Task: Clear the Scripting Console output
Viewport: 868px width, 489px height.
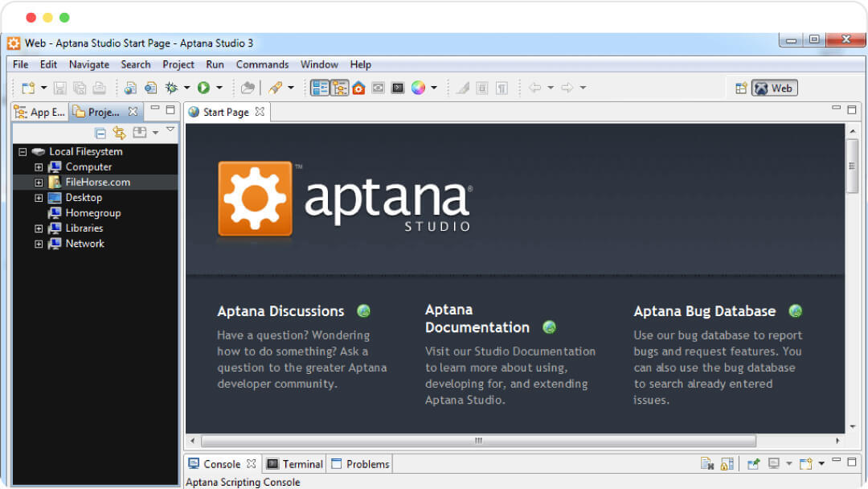Action: coord(706,463)
